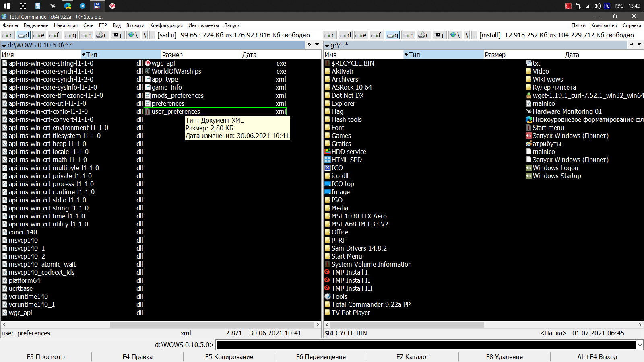
Task: Go to parent directory in right panel
Action: coord(474,35)
